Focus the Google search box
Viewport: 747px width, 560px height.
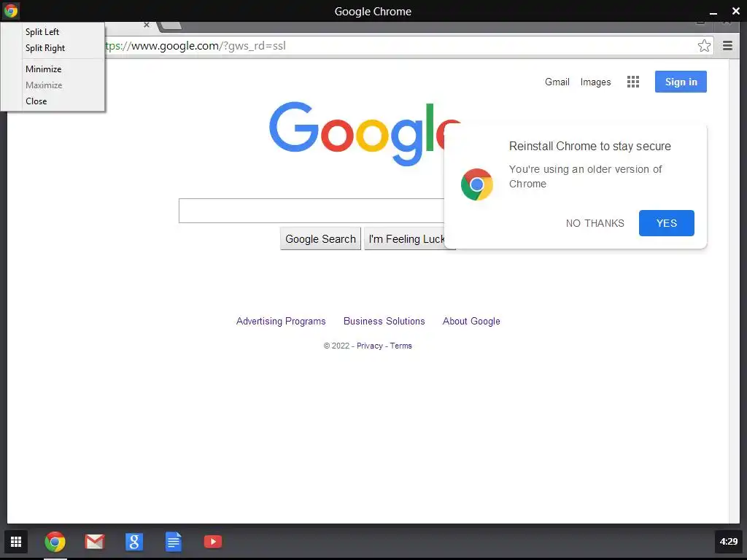pyautogui.click(x=311, y=211)
